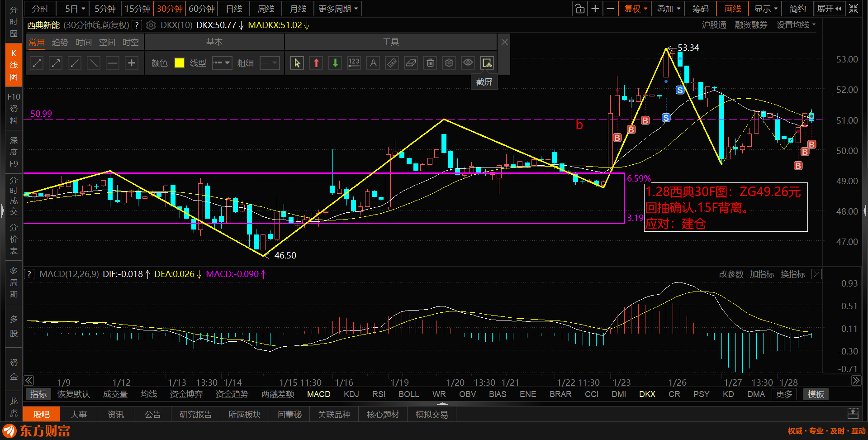
Task: Click the 研究报告 button in bottom bar
Action: pyautogui.click(x=195, y=415)
